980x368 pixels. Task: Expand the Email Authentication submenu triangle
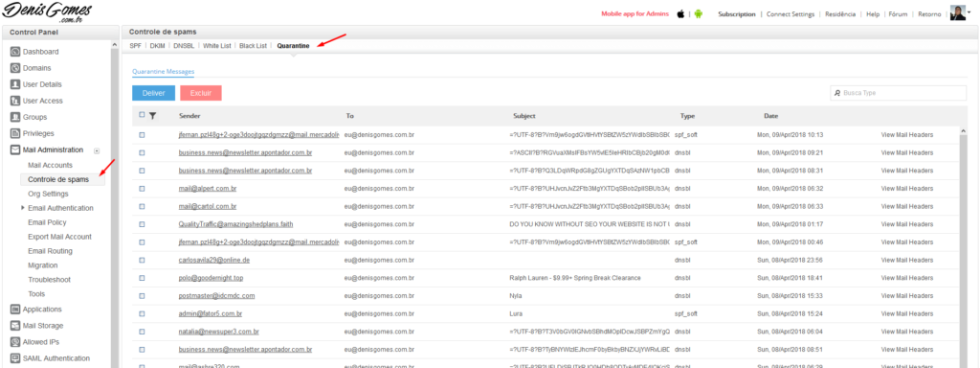(23, 208)
